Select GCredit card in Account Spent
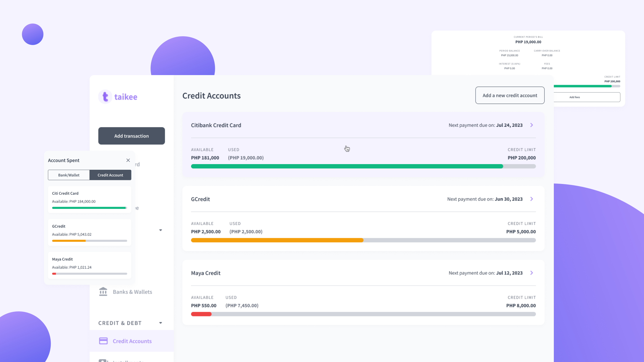Screen dimensions: 644x362 [x=90, y=232]
